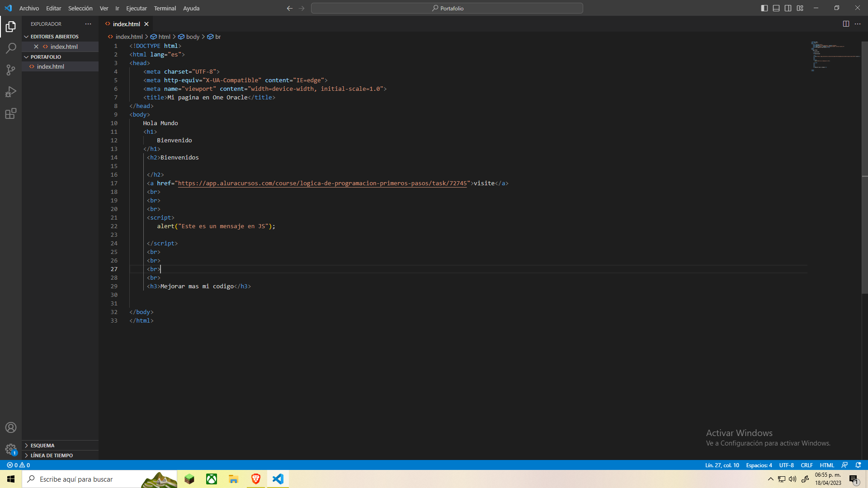The width and height of the screenshot is (868, 488).
Task: Click index.html breadcrumb segment
Action: (125, 37)
